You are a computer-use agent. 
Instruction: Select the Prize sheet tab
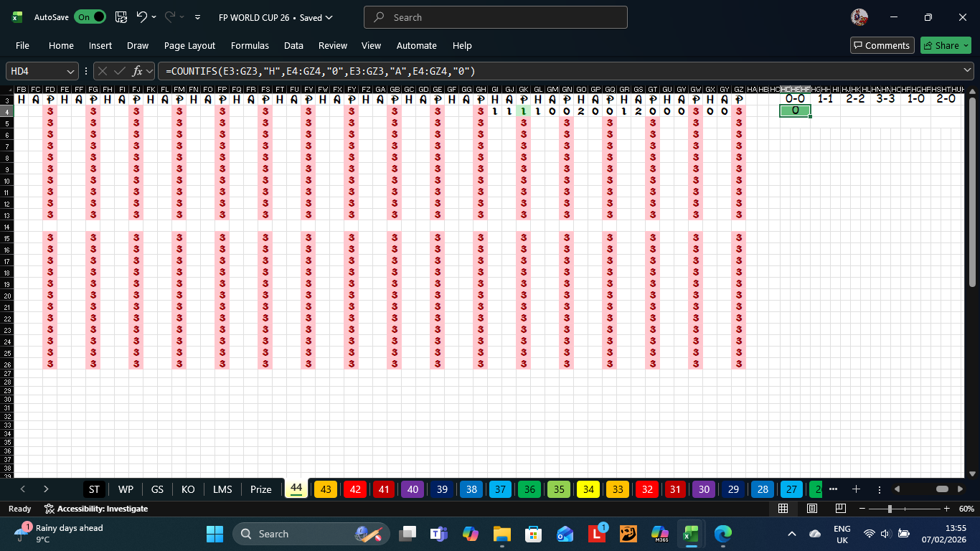(260, 489)
